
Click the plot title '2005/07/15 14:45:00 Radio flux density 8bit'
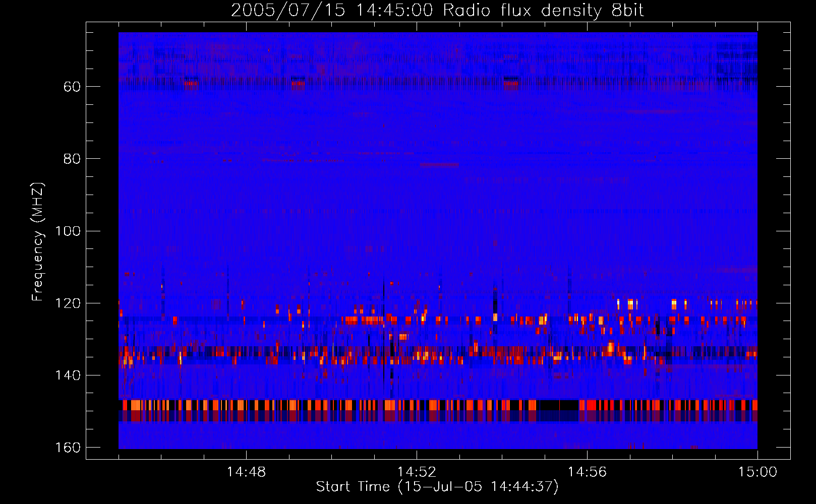pos(438,10)
